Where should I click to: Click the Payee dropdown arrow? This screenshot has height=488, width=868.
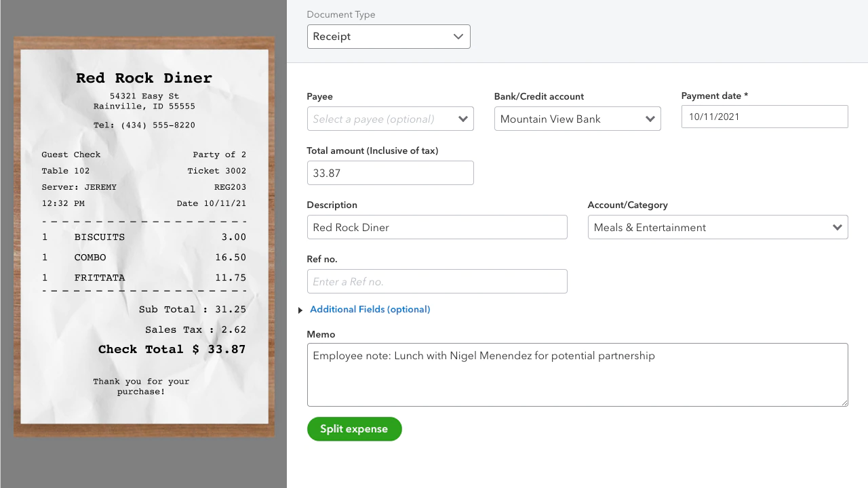point(463,119)
